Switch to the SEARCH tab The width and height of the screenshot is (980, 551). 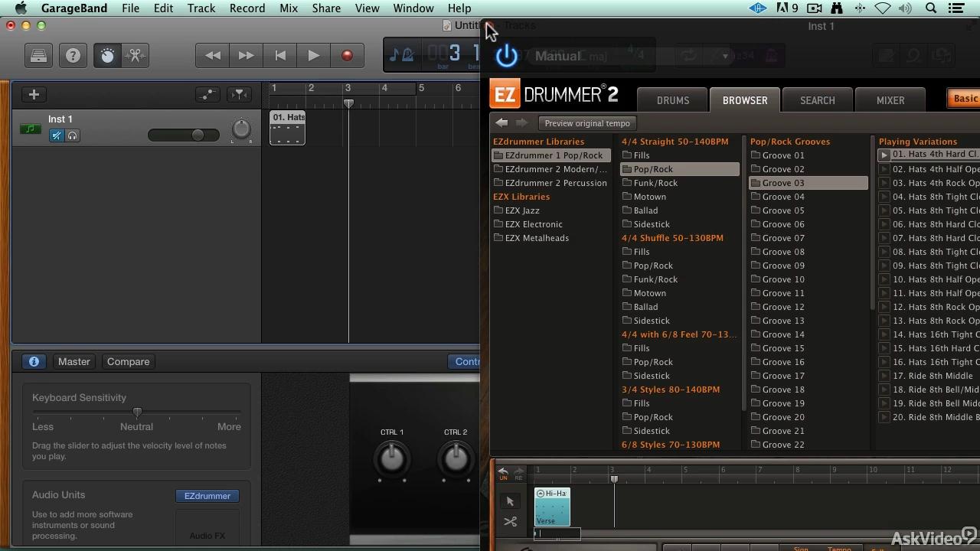tap(818, 100)
